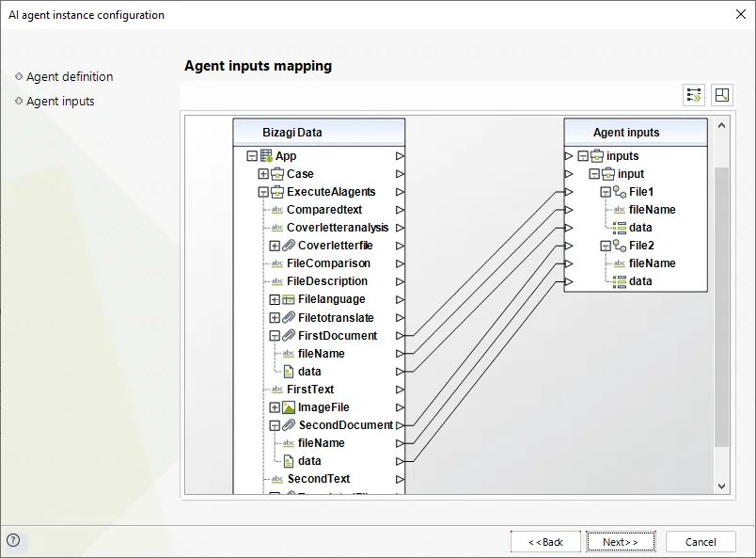Click the maximize mapping view icon
This screenshot has height=558, width=756.
pos(722,95)
